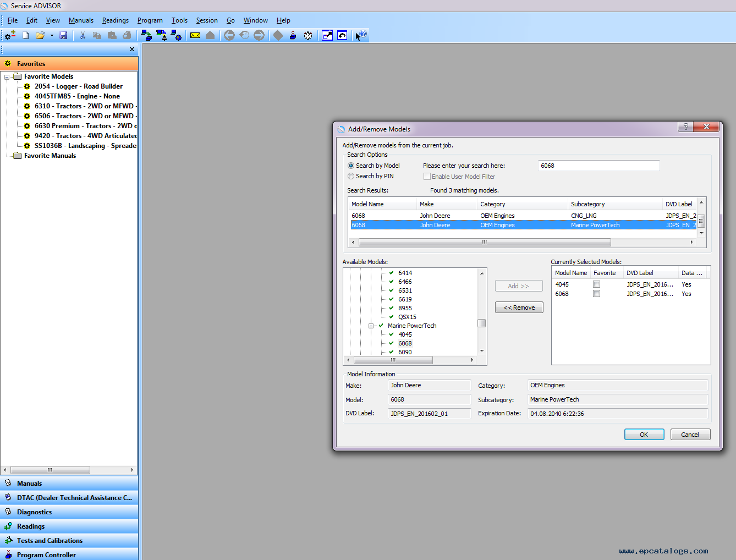Save the session with the floppy disk icon

pyautogui.click(x=63, y=35)
